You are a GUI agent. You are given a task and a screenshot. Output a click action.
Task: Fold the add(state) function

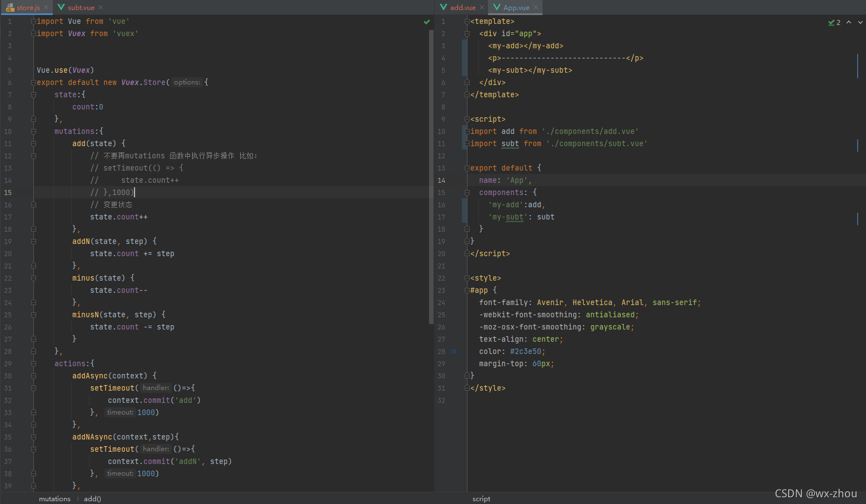(x=33, y=143)
